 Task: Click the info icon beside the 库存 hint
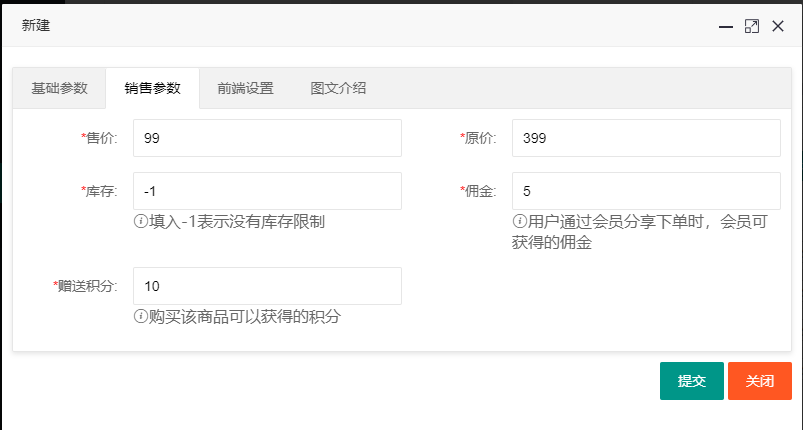point(141,222)
